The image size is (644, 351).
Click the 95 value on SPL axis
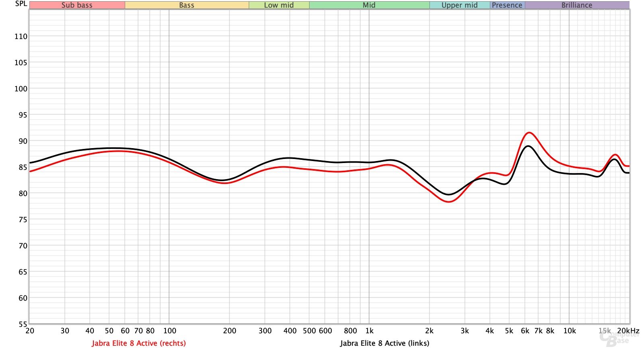click(23, 115)
